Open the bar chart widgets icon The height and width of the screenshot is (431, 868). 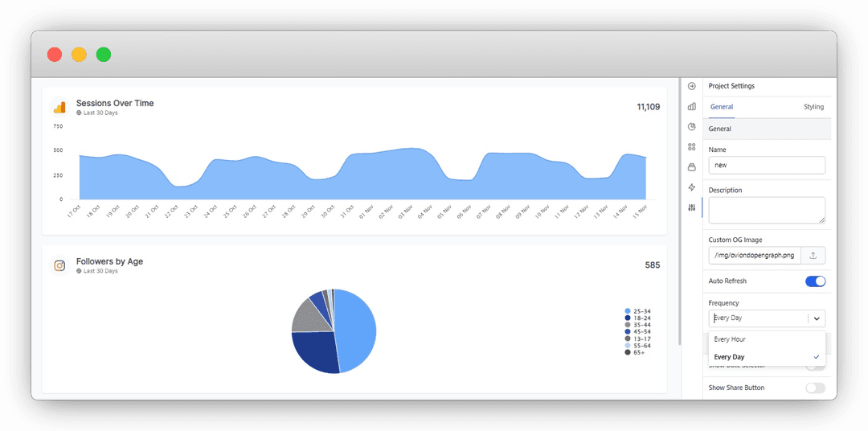(691, 106)
